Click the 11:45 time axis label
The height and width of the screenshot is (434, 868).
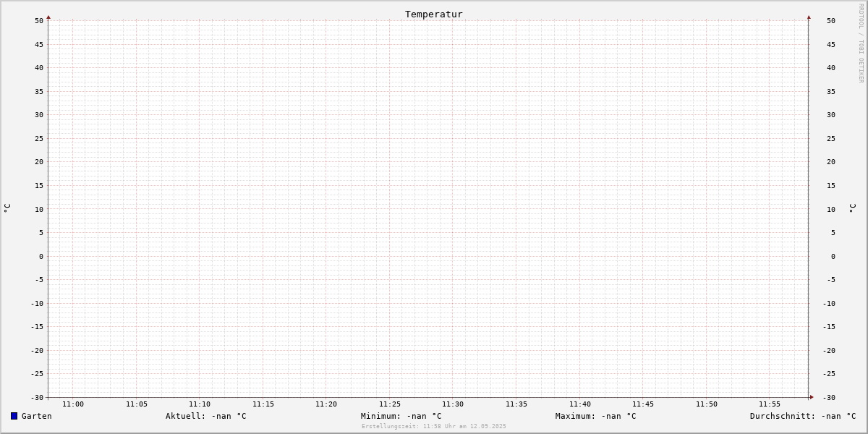tap(643, 404)
